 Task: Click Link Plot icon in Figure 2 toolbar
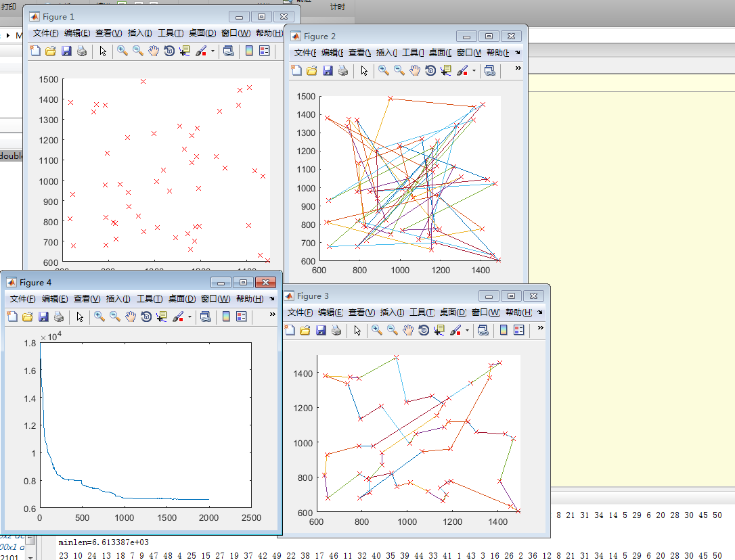(x=490, y=70)
